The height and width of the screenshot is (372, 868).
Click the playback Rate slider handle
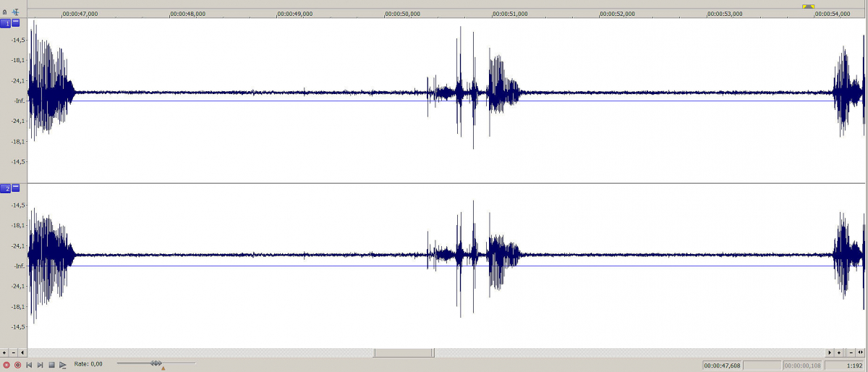(156, 363)
